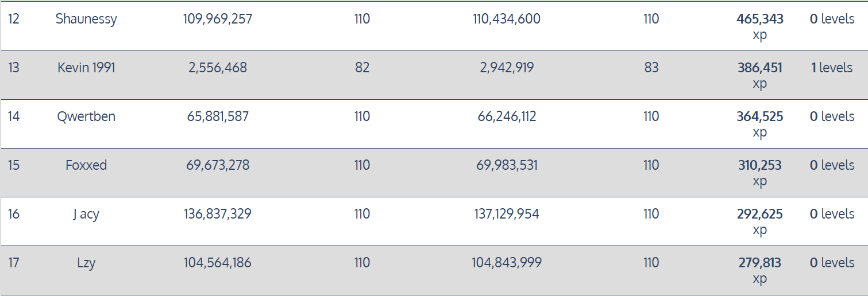Viewport: 868px width, 296px height.
Task: Click the 104,564,186 starting XP value
Action: coord(218,263)
